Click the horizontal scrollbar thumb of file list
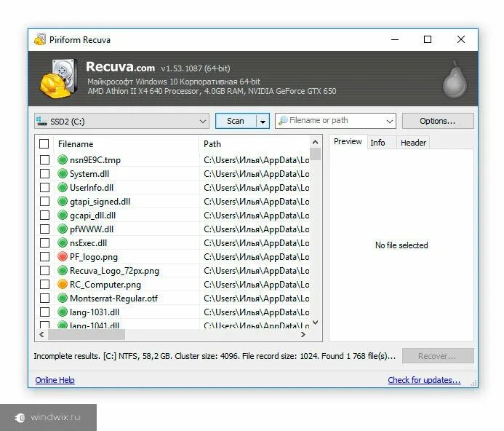 [87, 335]
